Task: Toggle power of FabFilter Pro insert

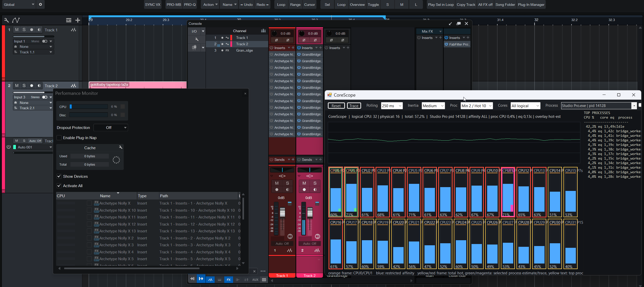Action: (x=447, y=44)
